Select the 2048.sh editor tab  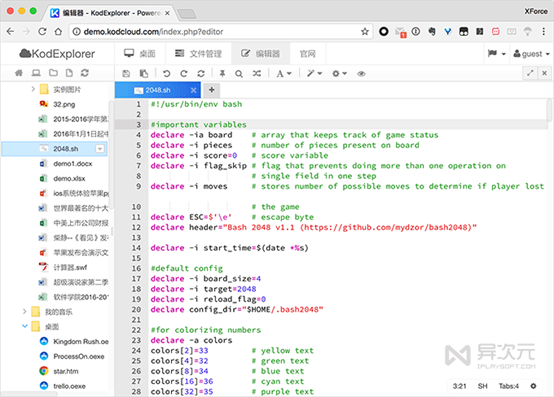pos(157,90)
